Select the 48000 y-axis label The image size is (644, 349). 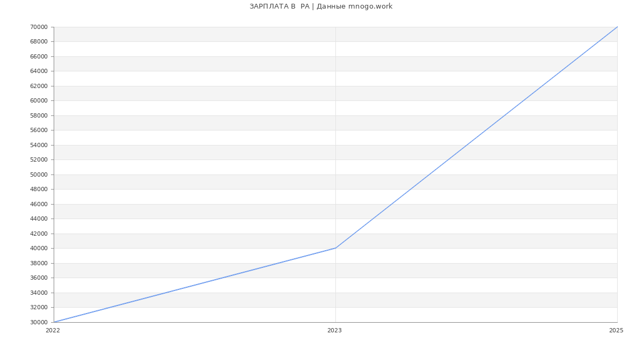[39, 189]
